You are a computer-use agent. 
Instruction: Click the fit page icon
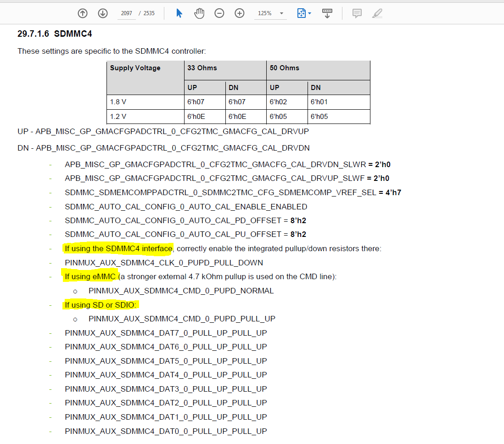[x=302, y=13]
